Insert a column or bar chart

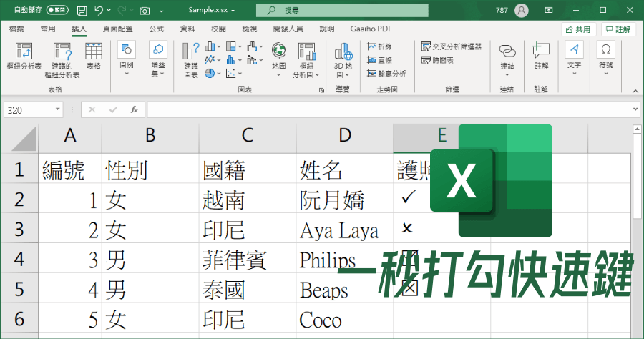213,46
